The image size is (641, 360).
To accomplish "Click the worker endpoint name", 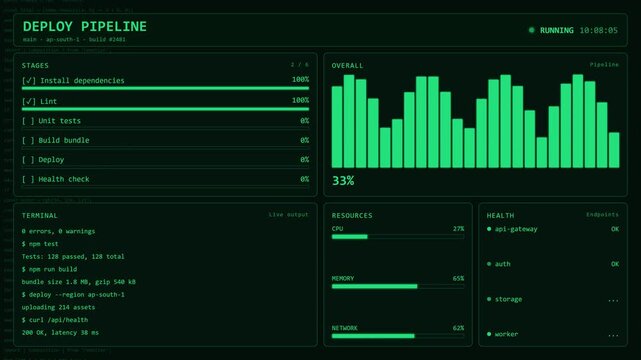I will point(507,334).
